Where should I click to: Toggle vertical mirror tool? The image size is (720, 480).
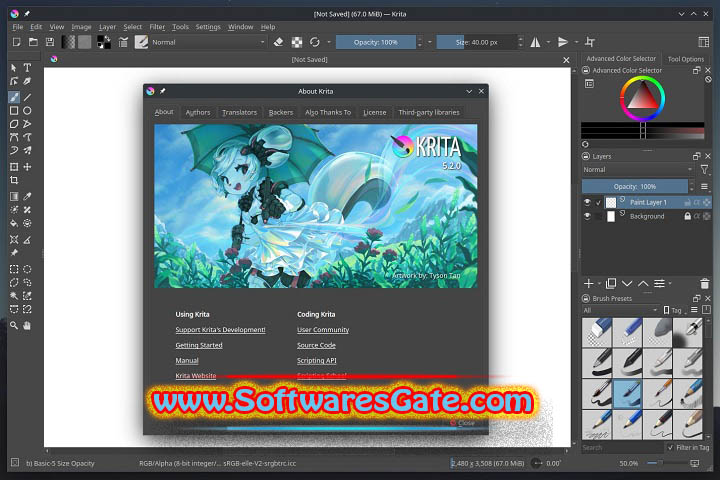pyautogui.click(x=563, y=42)
